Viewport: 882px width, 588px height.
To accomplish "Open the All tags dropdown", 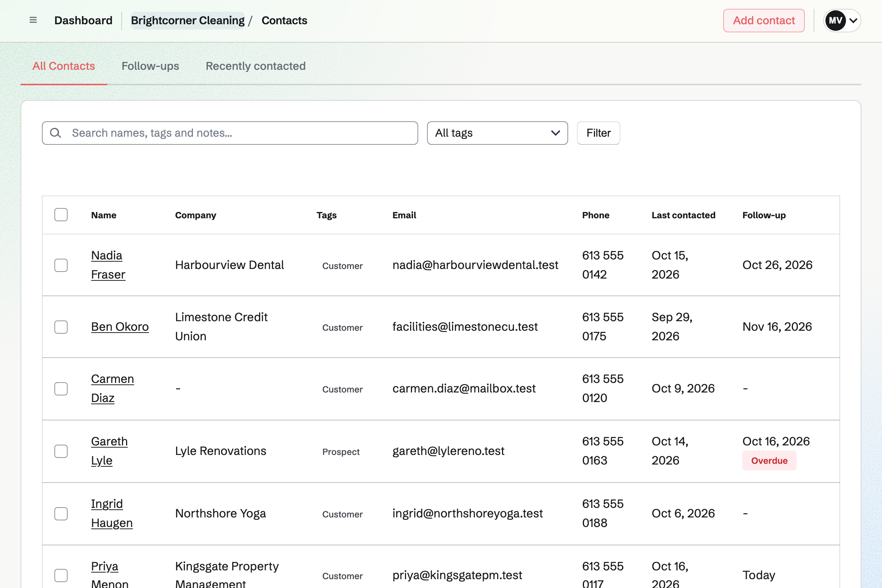I will (497, 133).
